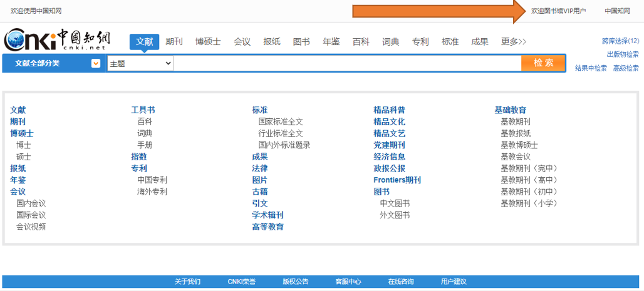Click the CNKI logo
This screenshot has height=291, width=644.
coord(57,39)
